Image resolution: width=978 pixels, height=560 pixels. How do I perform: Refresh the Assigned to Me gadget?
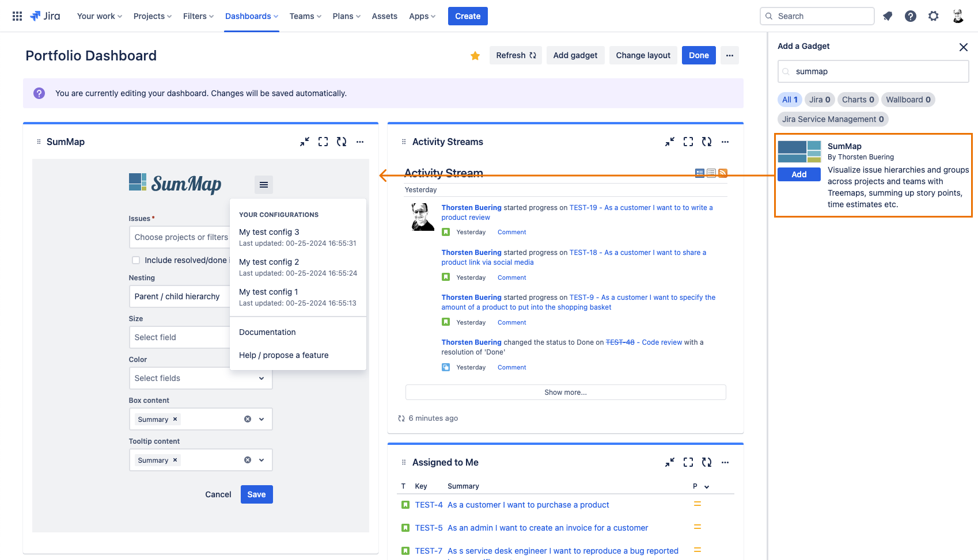pos(707,462)
